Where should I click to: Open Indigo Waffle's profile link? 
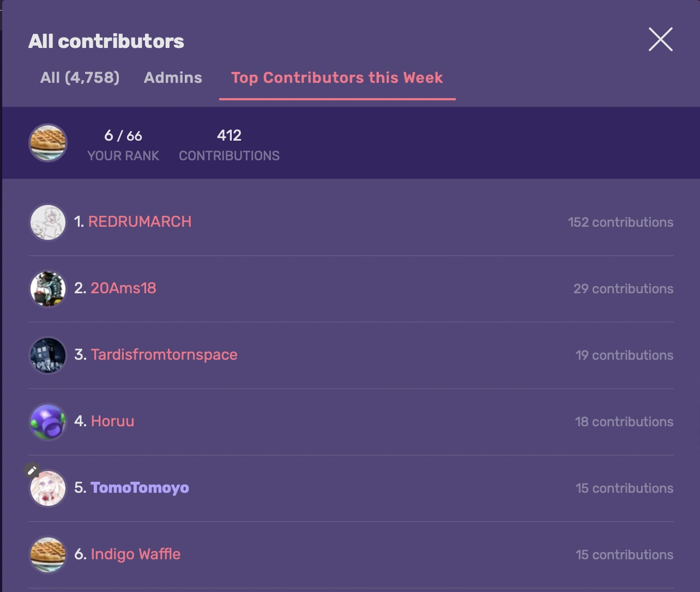(135, 554)
